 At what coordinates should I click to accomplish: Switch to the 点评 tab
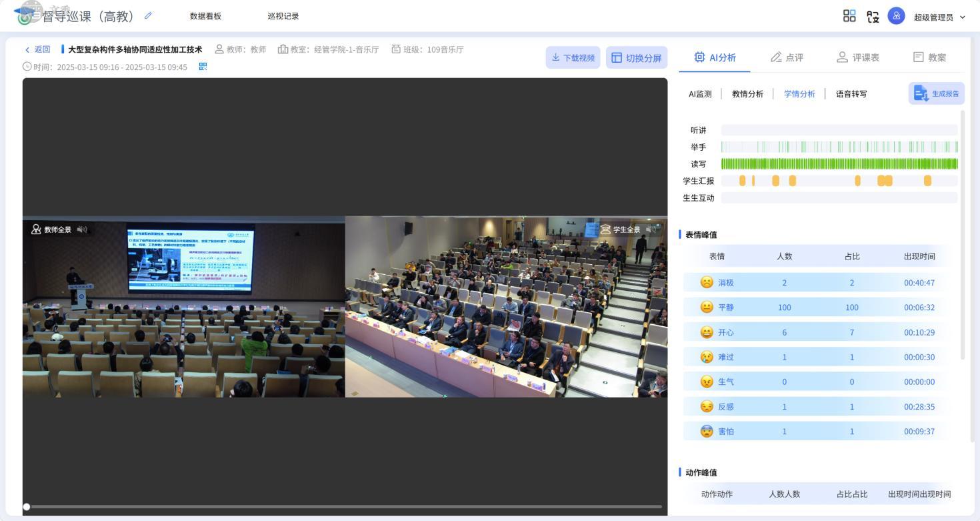(787, 57)
